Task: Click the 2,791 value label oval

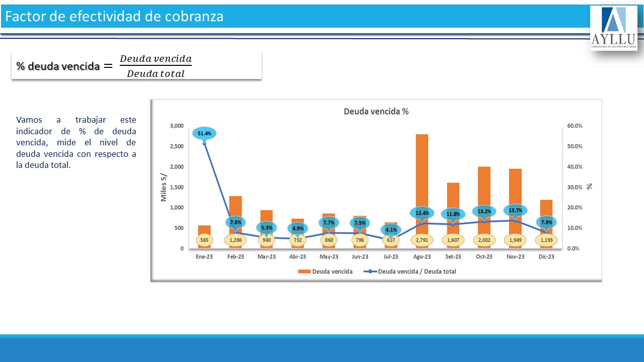Action: [422, 240]
